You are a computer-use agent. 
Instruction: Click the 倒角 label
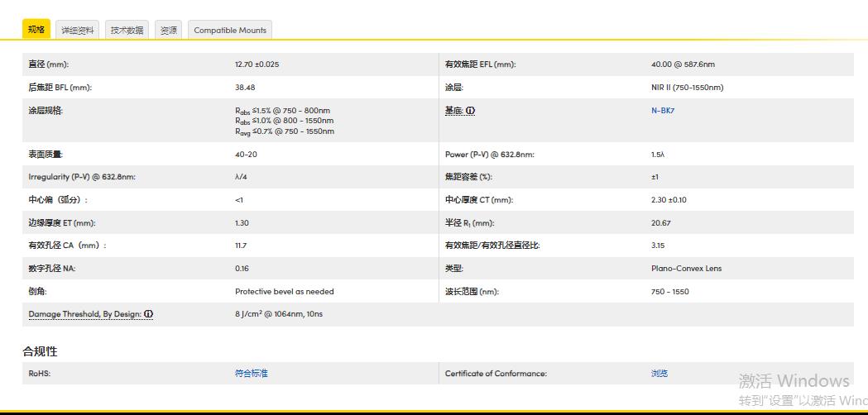click(x=37, y=292)
